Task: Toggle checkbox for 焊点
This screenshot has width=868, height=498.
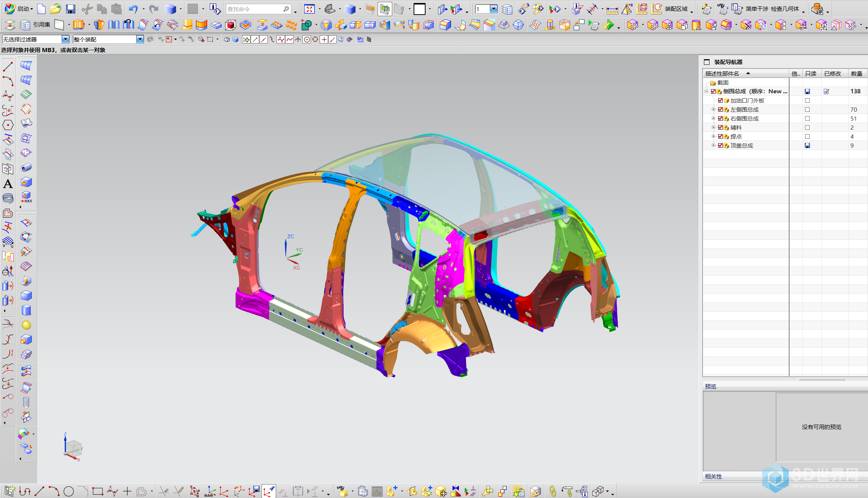Action: coord(720,136)
